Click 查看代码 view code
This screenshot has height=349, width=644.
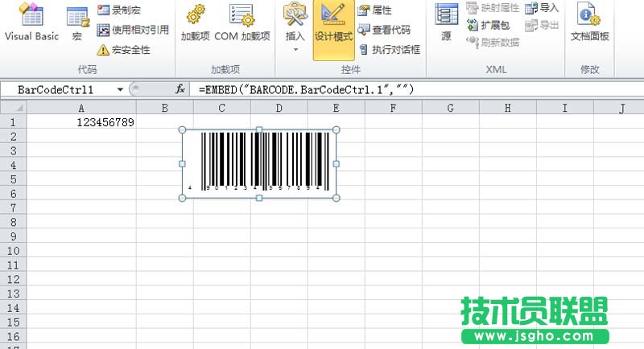[384, 30]
